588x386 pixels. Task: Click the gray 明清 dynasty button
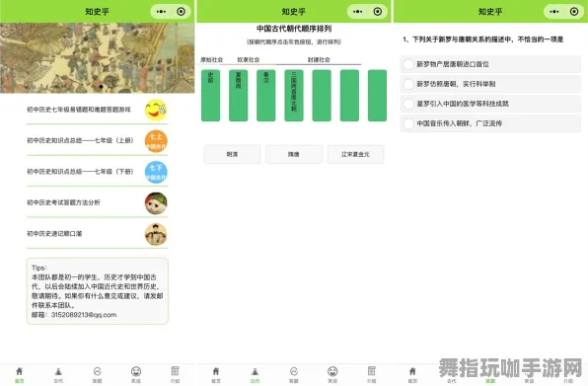pos(232,154)
